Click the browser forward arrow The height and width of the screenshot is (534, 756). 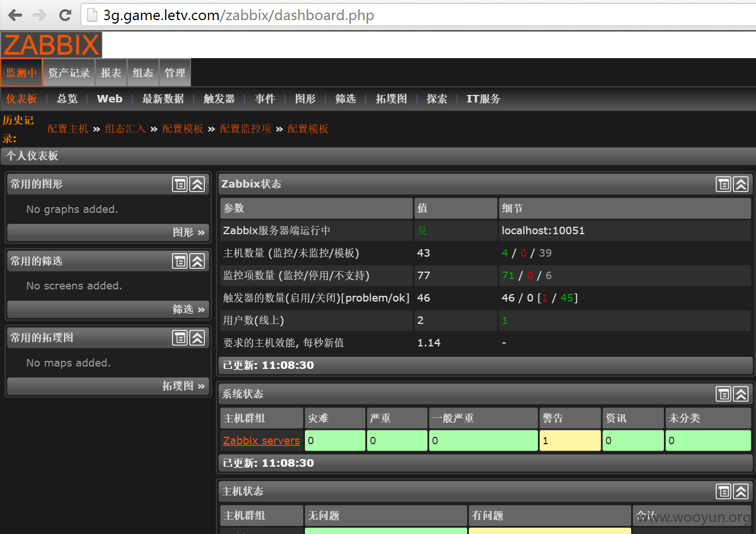click(40, 15)
